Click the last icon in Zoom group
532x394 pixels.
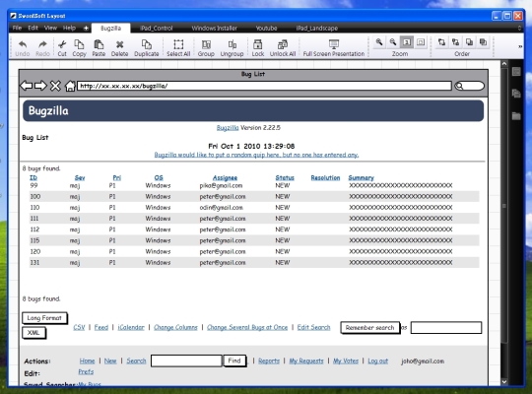coord(421,42)
